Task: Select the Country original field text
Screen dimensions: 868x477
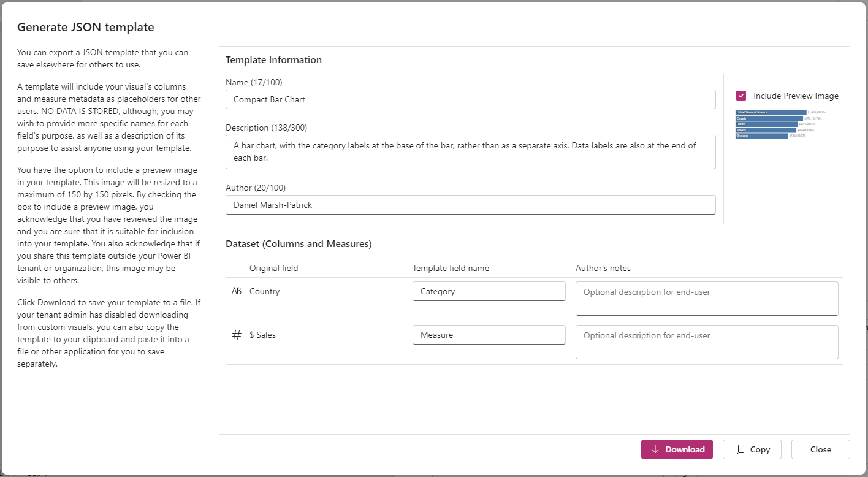Action: point(264,291)
